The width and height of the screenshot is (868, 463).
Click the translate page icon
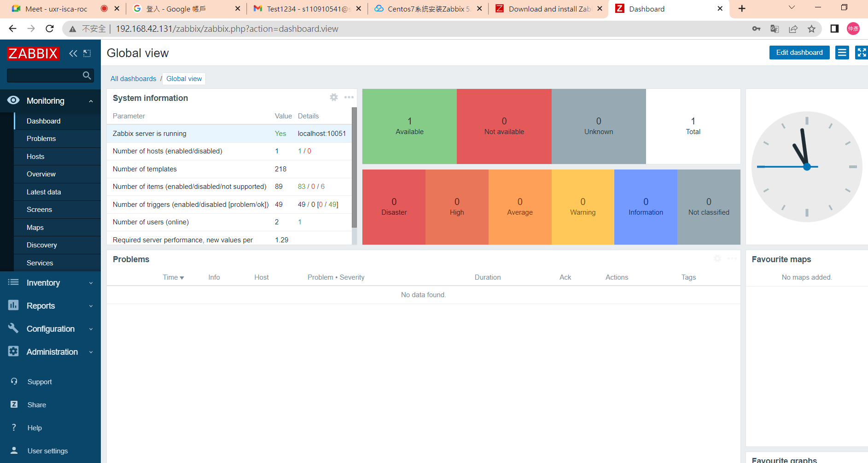pos(775,29)
